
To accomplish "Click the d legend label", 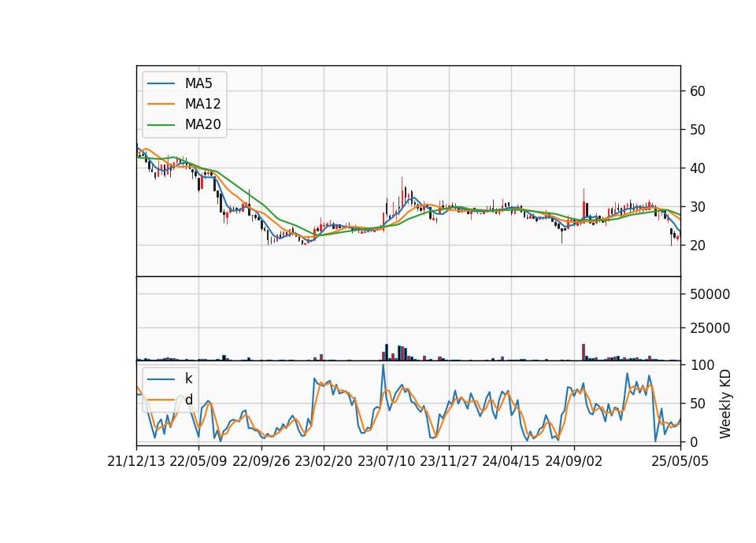I will point(188,400).
